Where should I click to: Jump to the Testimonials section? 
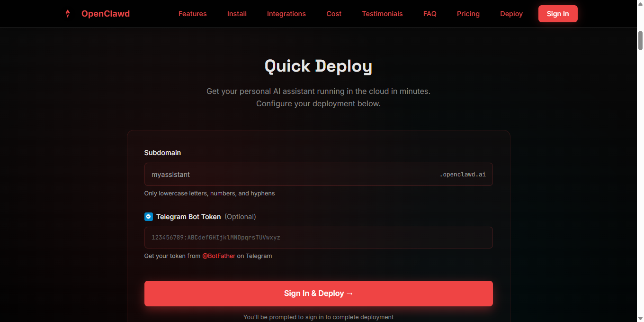(382, 14)
